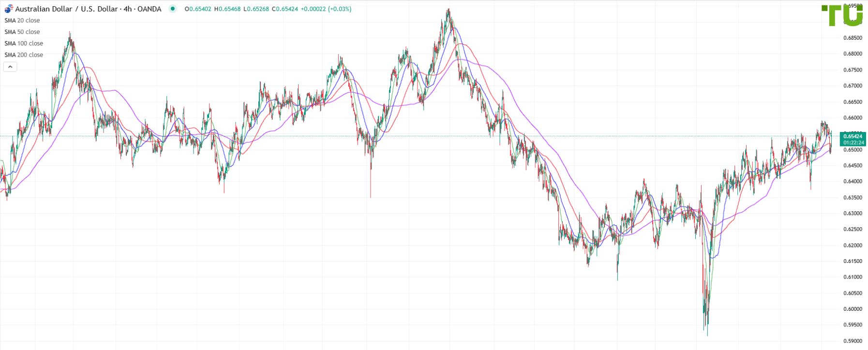This screenshot has width=868, height=350.
Task: Click the 0.59500 price axis label
Action: point(853,325)
